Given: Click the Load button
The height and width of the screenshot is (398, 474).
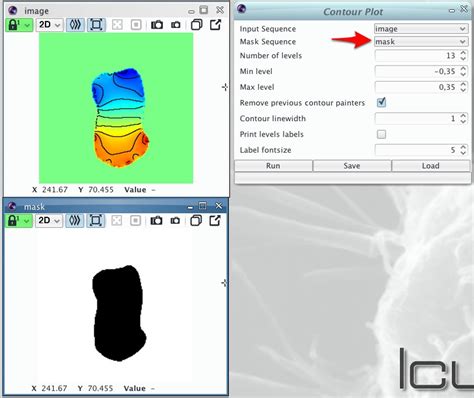Looking at the screenshot, I should point(431,166).
